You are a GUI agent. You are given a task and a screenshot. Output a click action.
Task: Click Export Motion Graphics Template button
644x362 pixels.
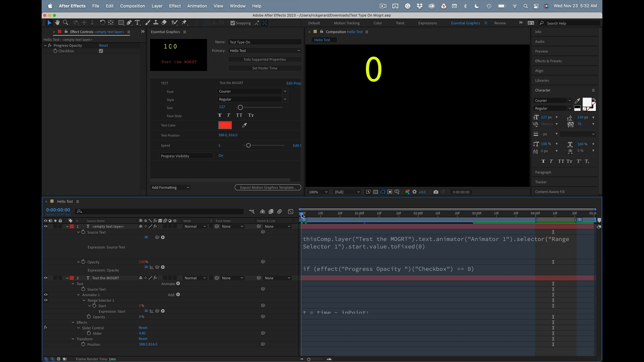(x=268, y=187)
